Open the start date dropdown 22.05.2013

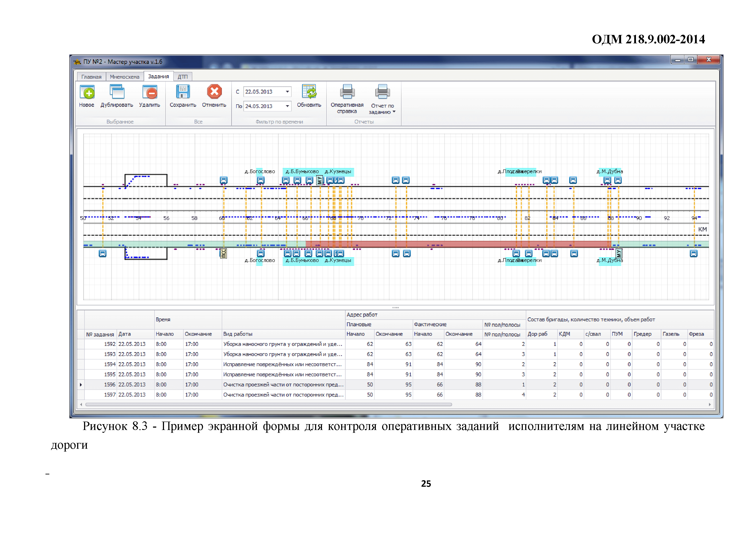[287, 92]
